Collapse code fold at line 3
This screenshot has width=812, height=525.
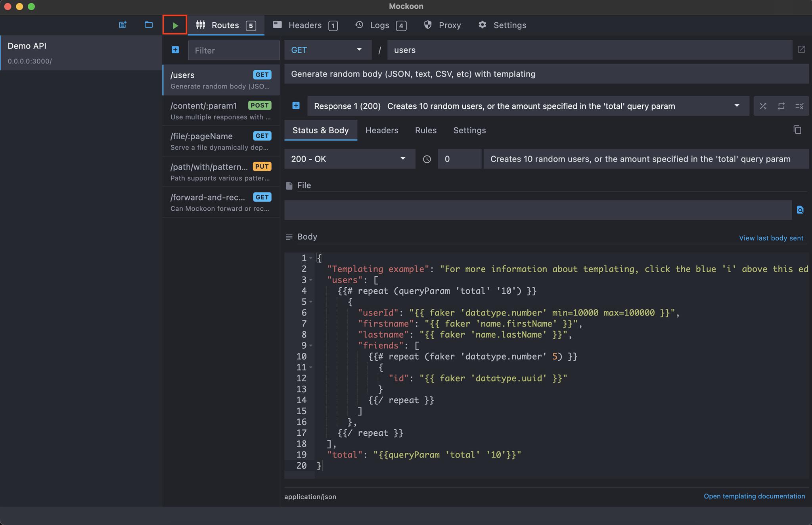pyautogui.click(x=311, y=280)
